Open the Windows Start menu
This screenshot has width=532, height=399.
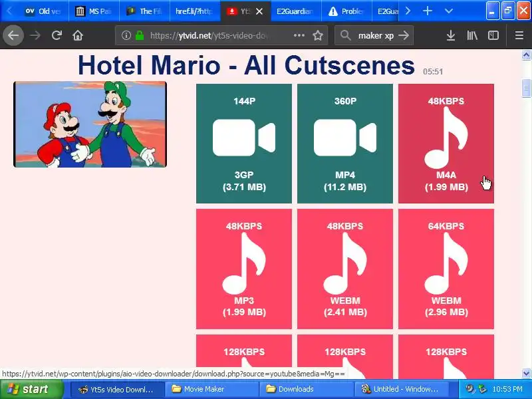[31, 389]
